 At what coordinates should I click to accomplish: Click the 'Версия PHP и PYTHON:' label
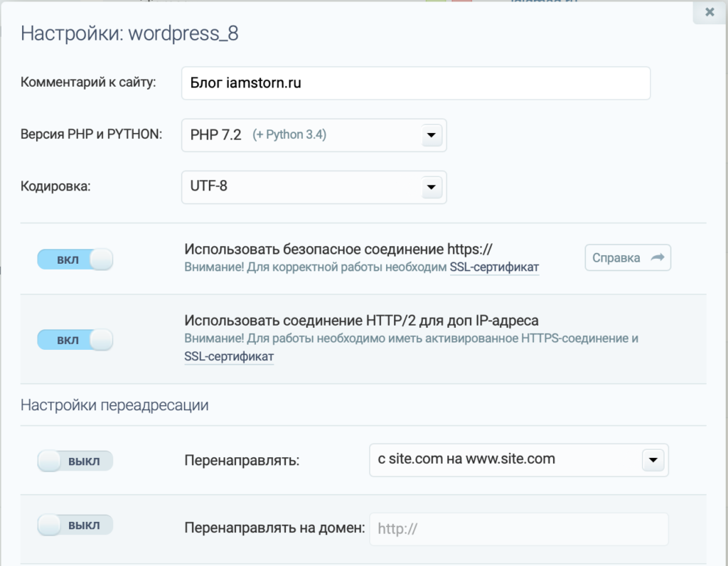coord(92,134)
